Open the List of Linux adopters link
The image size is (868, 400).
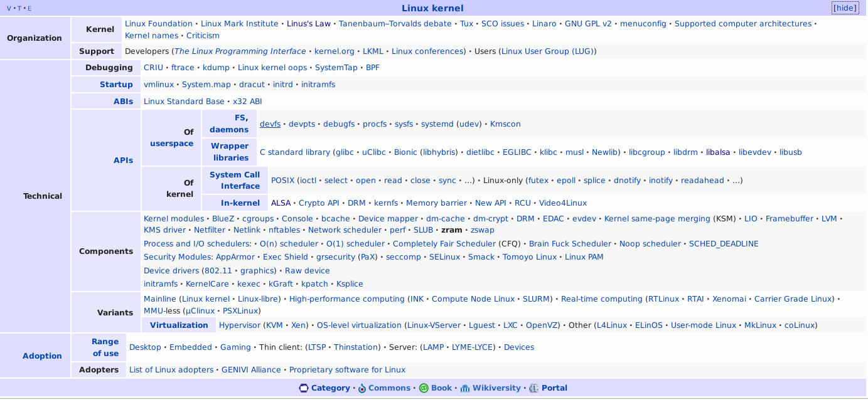(171, 370)
